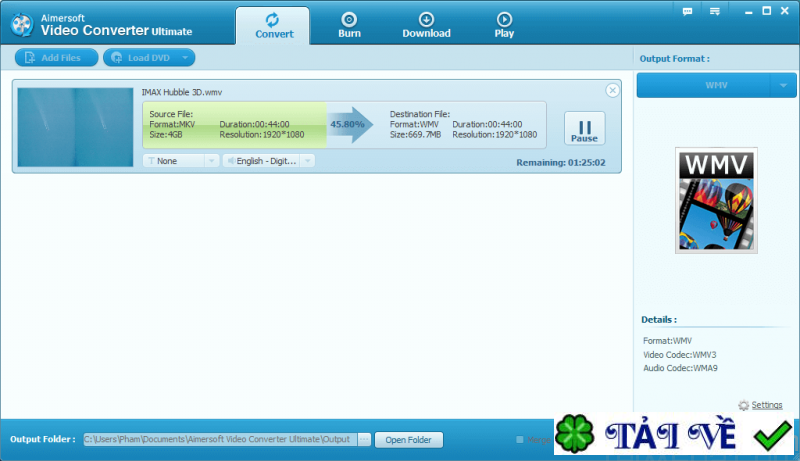Toggle the Merge checkbox
Screen dimensions: 800x461
point(519,439)
